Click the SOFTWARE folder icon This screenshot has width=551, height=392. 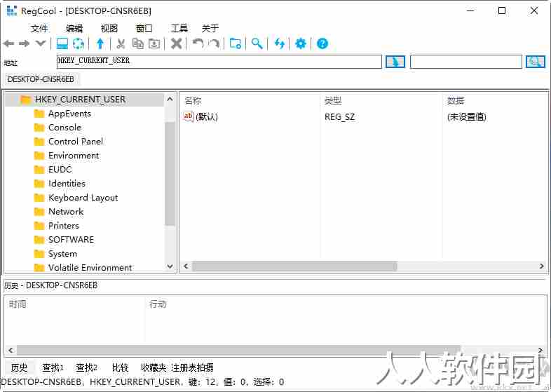tap(39, 240)
